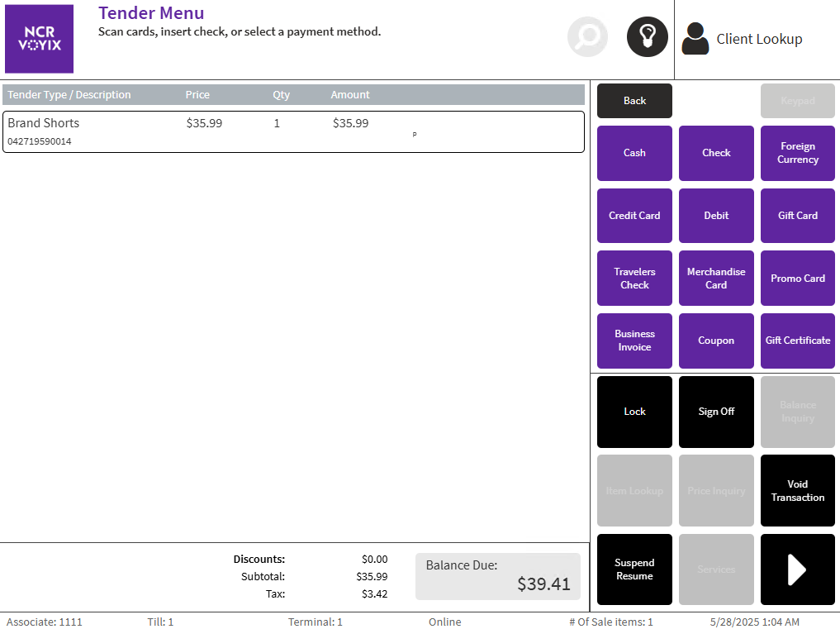Screen dimensions: 840x629
Task: Click the NCR Voyix logo
Action: point(39,39)
